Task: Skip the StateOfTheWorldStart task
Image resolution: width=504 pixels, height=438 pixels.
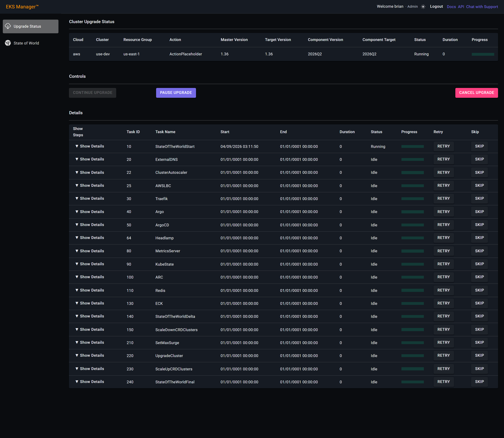Action: [479, 146]
